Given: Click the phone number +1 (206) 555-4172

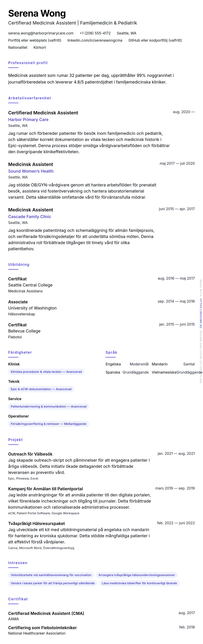Looking at the screenshot, I should 95,33.
